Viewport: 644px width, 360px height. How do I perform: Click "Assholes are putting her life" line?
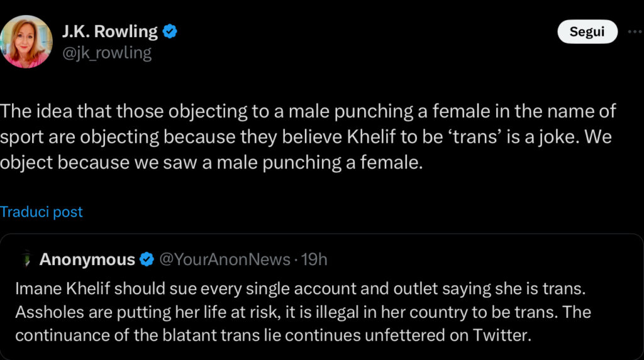(x=111, y=312)
